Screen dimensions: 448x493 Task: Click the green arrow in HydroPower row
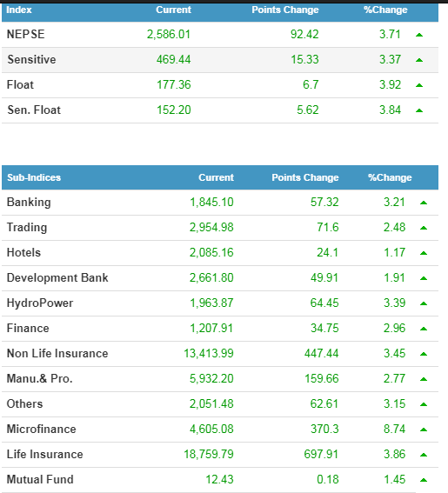point(424,303)
